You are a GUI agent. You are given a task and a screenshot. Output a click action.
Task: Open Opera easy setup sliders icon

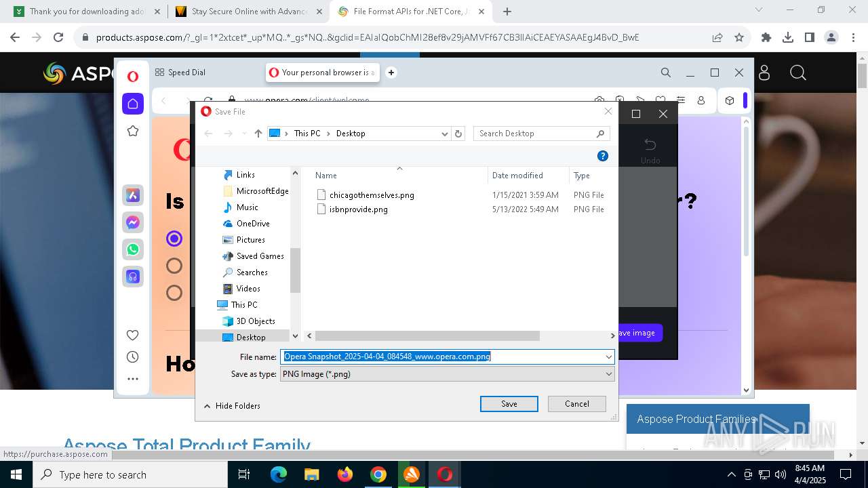[x=681, y=100]
